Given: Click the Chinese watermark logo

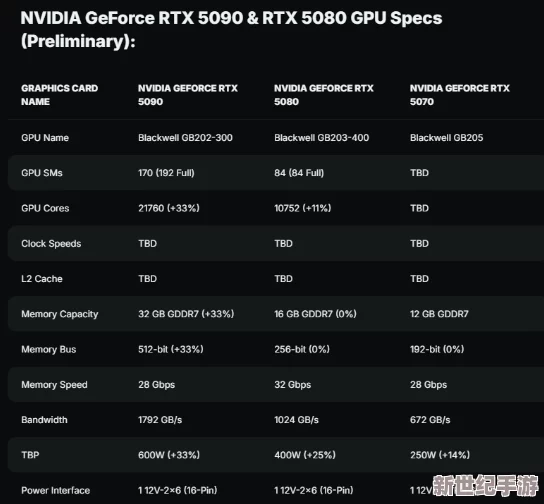Looking at the screenshot, I should coord(485,486).
